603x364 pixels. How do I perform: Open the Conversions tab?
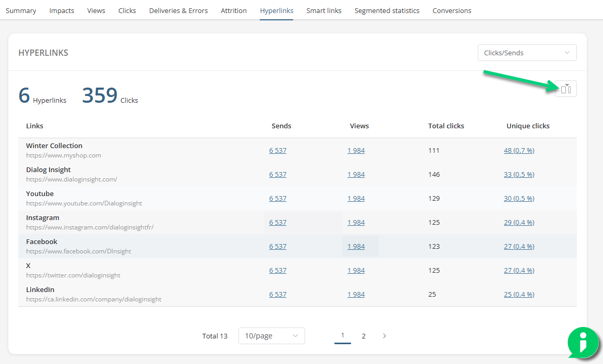[452, 11]
